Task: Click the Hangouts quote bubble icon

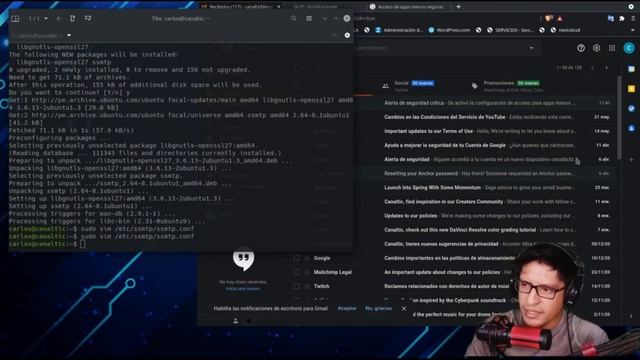Action: [x=243, y=259]
